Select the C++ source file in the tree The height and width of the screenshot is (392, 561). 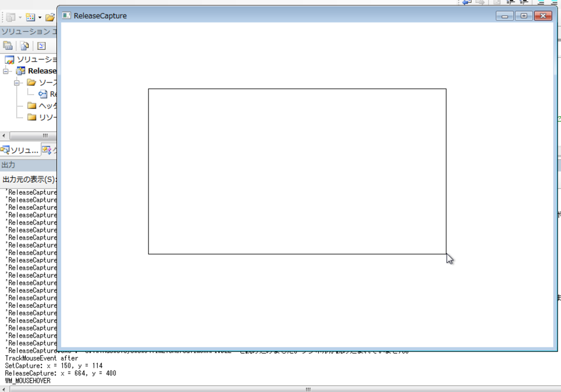[x=47, y=94]
